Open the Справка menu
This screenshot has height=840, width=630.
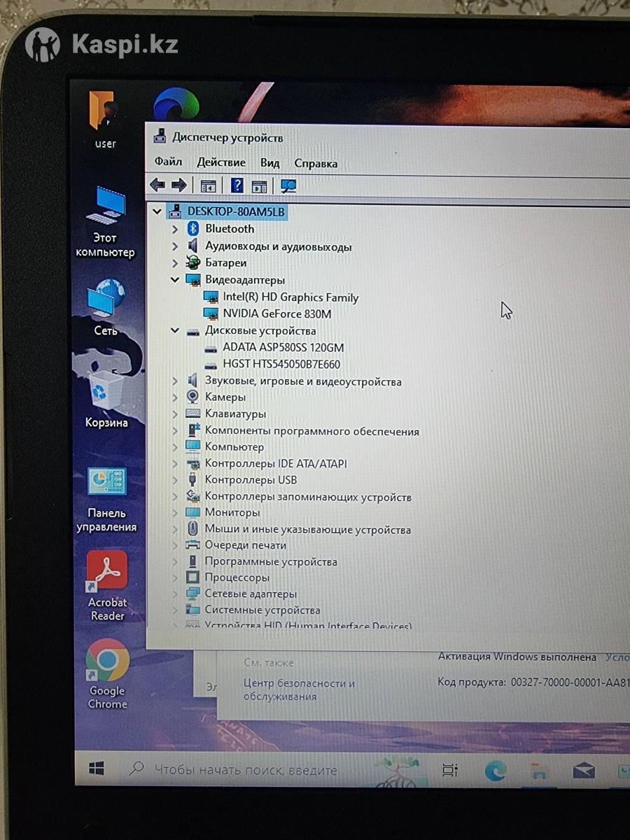point(316,164)
